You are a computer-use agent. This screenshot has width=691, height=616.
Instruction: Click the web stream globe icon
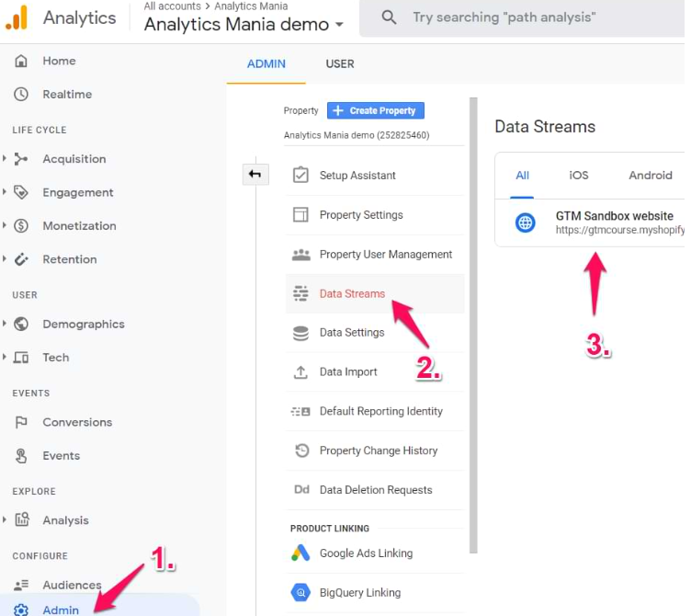pos(525,222)
